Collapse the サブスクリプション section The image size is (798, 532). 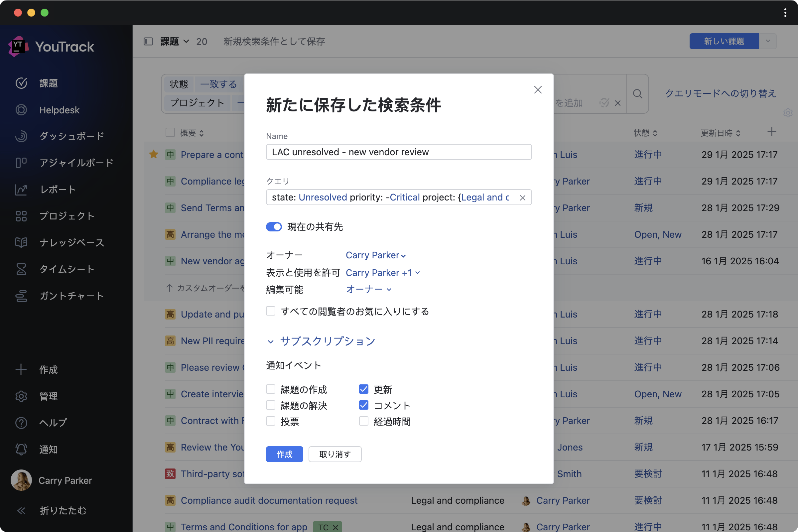(270, 342)
